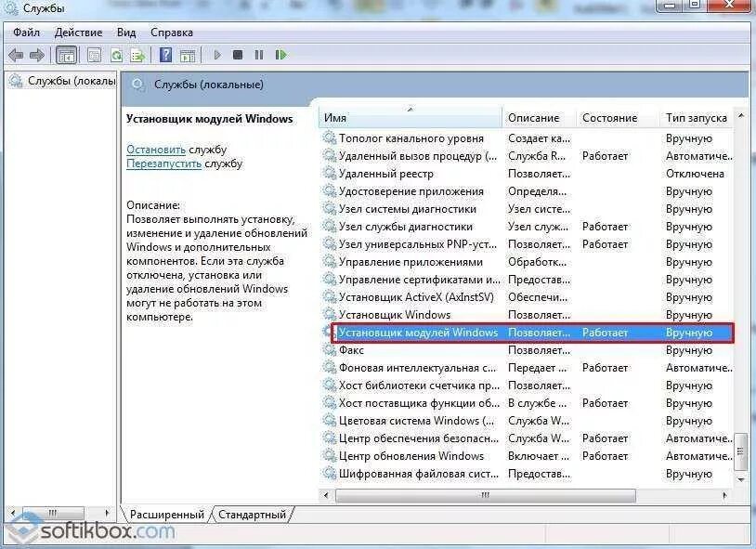Click gear icon of Установщик Windows row
This screenshot has width=756, height=549.
pos(330,315)
